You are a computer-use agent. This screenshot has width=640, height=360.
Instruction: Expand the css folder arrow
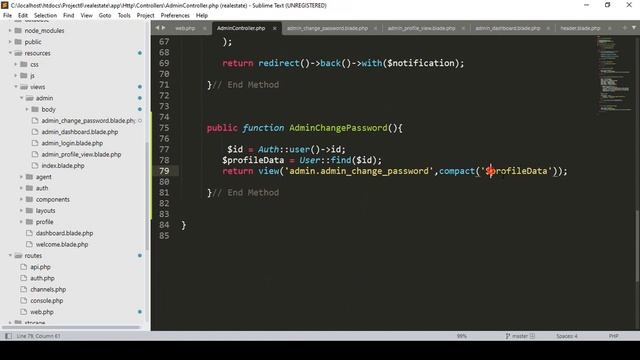tap(16, 64)
